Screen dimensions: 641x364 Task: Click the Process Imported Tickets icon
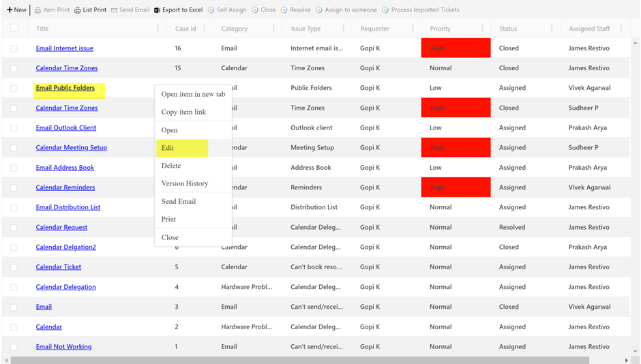point(386,10)
